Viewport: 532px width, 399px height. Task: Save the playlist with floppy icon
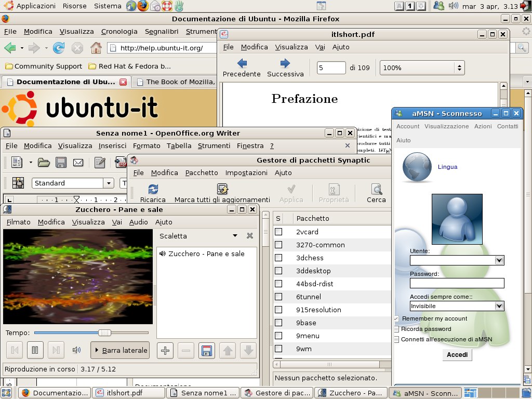[207, 351]
